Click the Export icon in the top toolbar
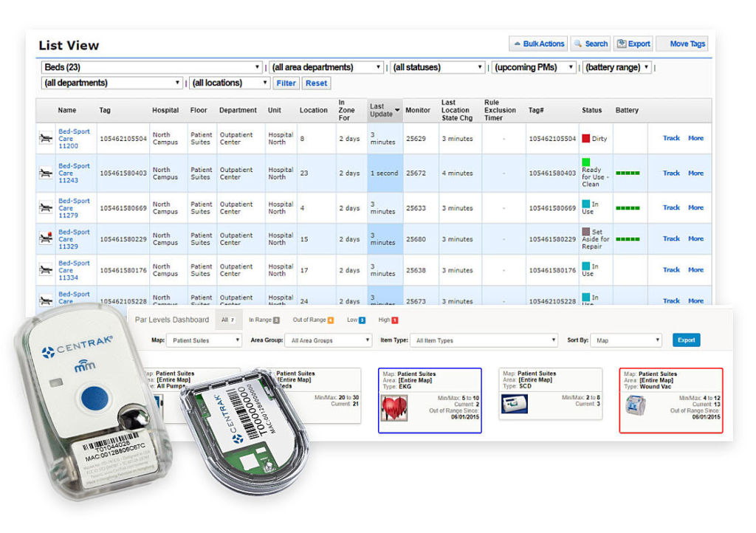 point(621,44)
